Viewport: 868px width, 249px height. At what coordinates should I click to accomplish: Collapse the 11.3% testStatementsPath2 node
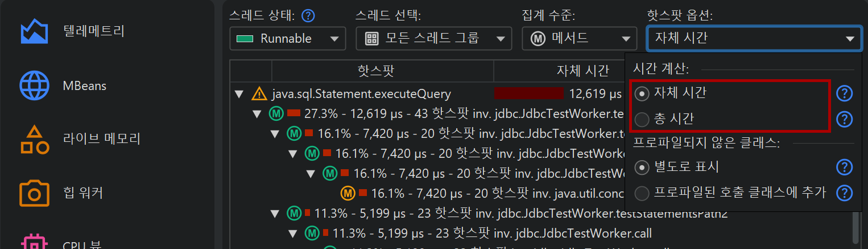(x=275, y=214)
